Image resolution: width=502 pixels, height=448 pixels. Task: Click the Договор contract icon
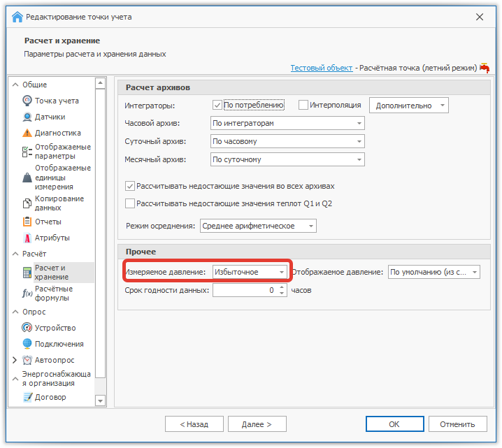click(27, 397)
